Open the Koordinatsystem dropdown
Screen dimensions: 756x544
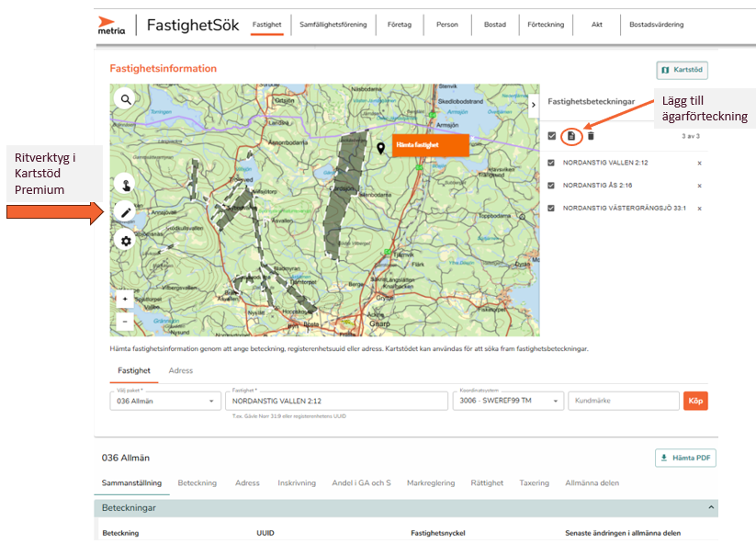tap(508, 401)
